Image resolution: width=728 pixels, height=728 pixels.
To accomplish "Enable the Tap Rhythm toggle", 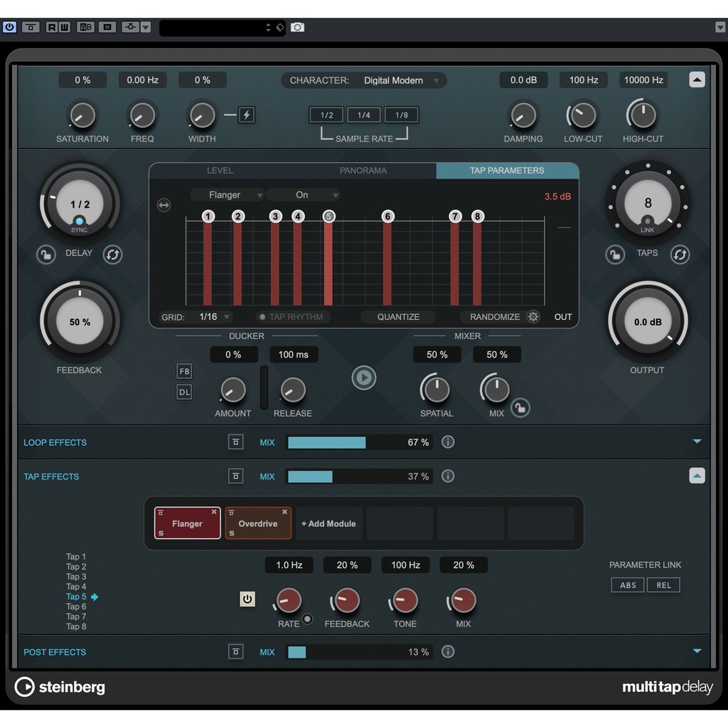I will pyautogui.click(x=291, y=317).
